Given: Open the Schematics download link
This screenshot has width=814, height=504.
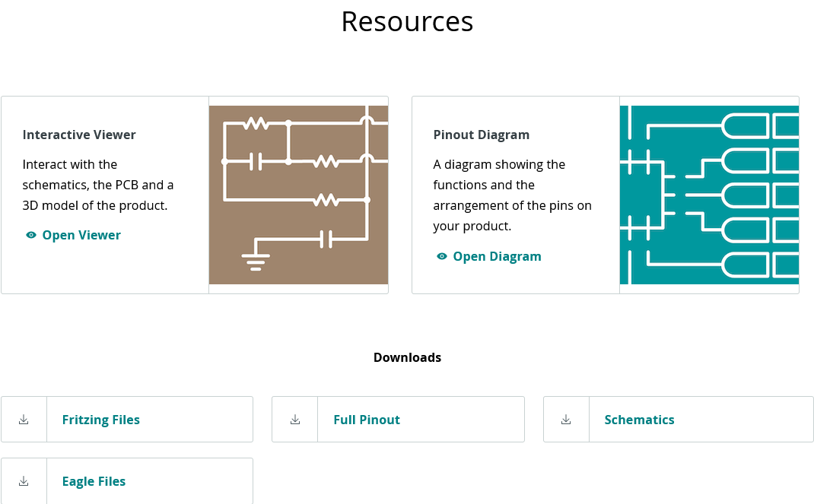Looking at the screenshot, I should pyautogui.click(x=639, y=420).
